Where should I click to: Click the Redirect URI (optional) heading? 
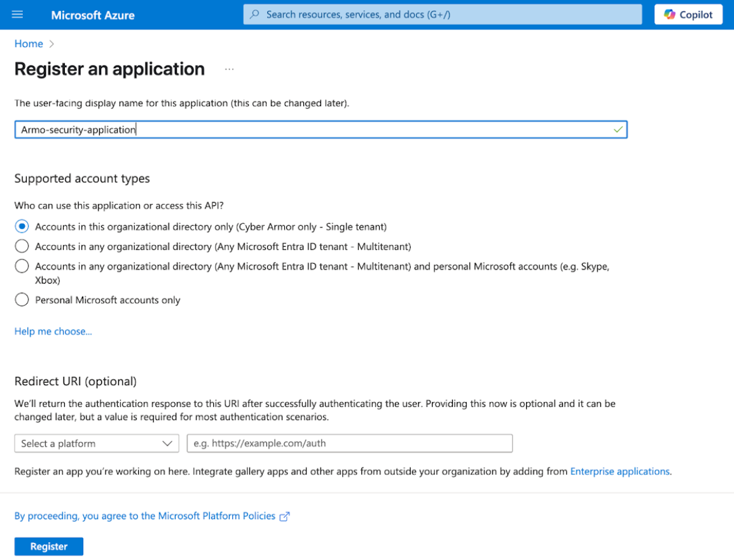pyautogui.click(x=75, y=381)
